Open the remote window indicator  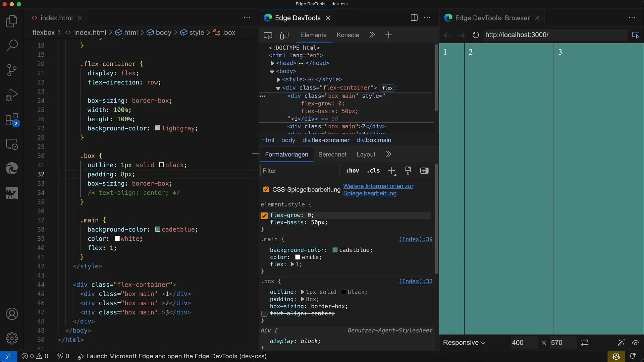[x=8, y=356]
